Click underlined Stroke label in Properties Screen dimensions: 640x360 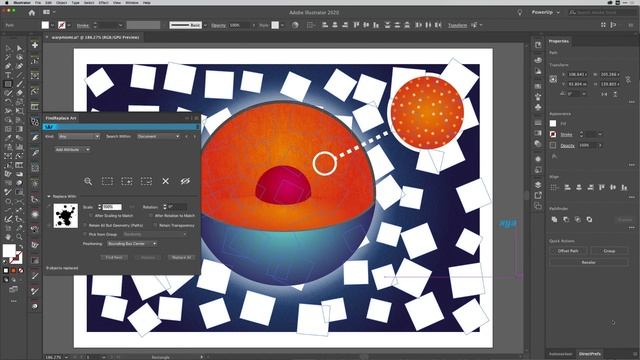click(x=566, y=134)
